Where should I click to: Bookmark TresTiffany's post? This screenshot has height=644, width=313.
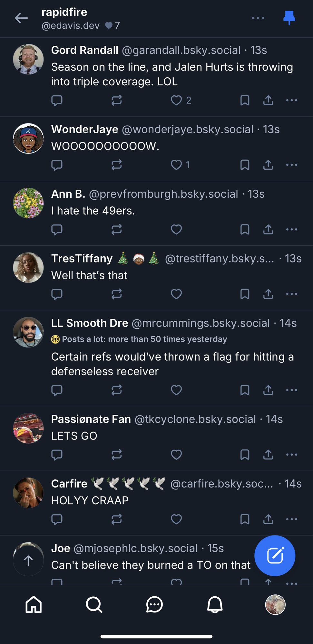(245, 294)
